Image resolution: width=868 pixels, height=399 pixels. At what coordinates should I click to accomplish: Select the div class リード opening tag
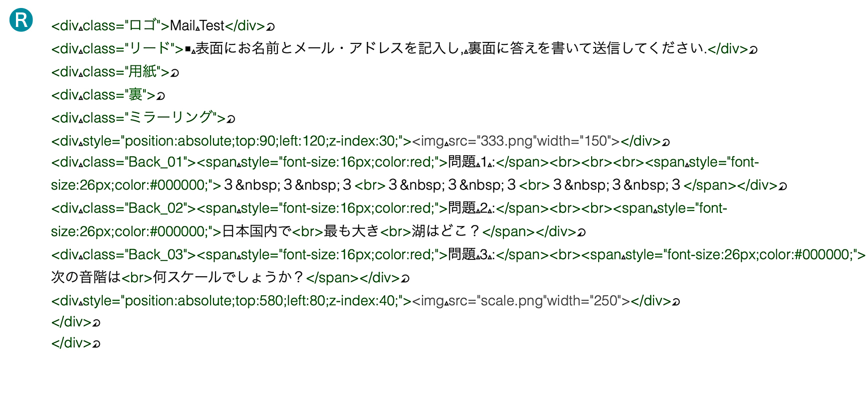click(x=117, y=49)
